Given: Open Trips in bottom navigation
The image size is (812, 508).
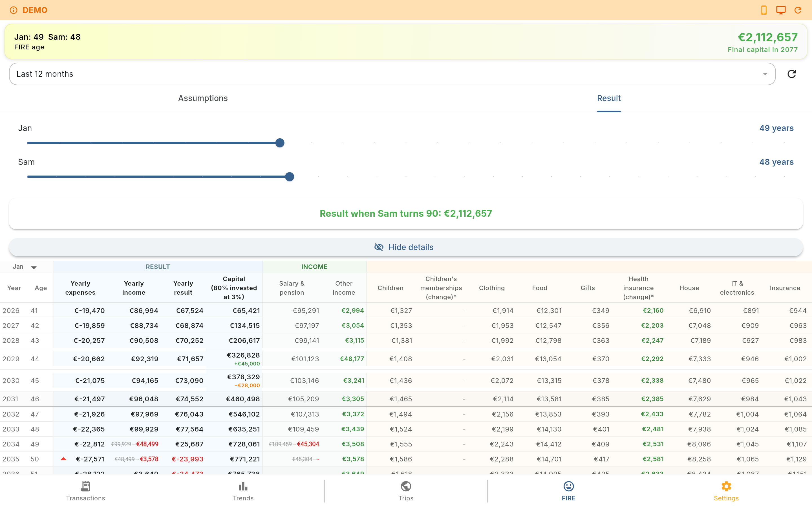Looking at the screenshot, I should (406, 491).
